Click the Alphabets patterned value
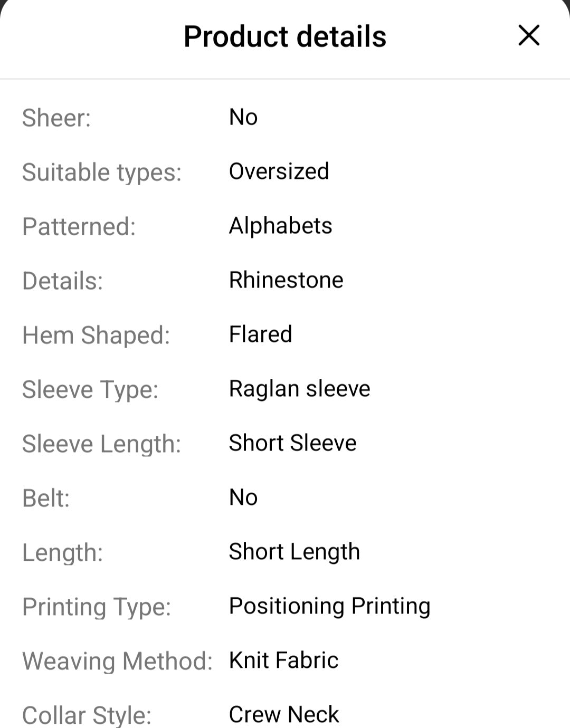 tap(280, 226)
